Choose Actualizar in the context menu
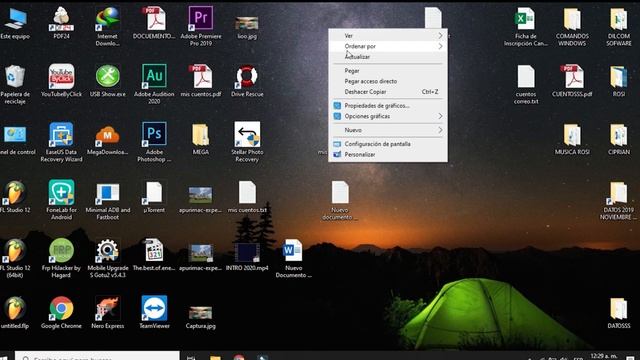Image resolution: width=640 pixels, height=360 pixels. (388, 57)
